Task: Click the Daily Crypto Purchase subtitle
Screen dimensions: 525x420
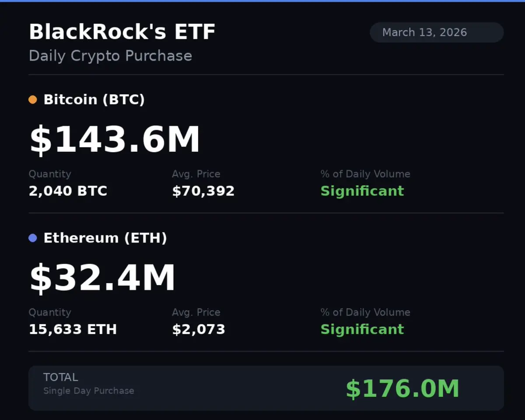Action: [x=110, y=56]
